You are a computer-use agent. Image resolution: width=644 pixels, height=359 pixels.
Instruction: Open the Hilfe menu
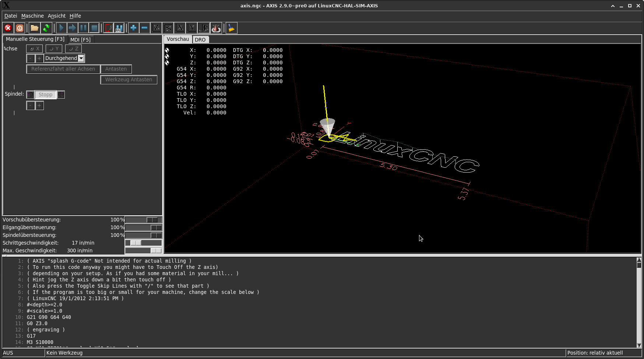[x=75, y=16]
